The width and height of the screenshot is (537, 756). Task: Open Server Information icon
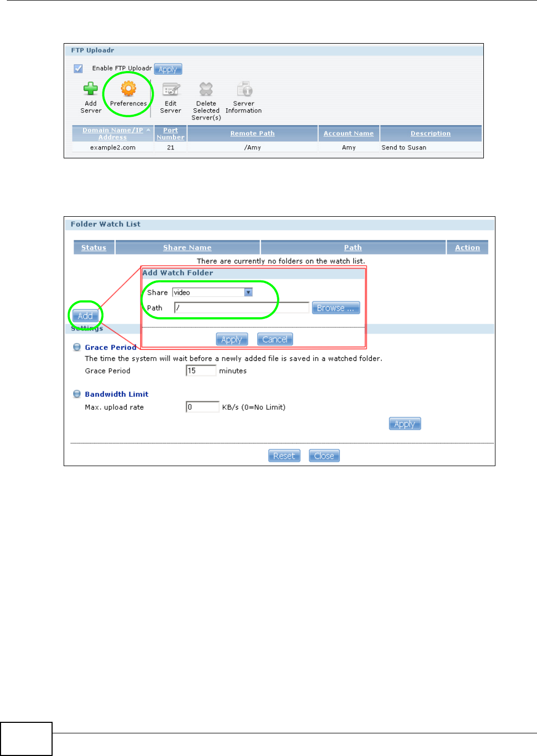pos(245,89)
